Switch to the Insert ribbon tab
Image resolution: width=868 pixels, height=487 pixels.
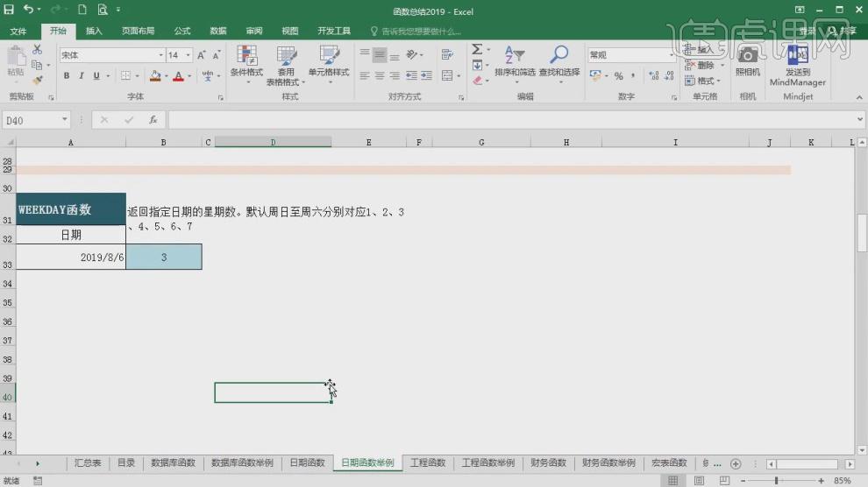click(94, 31)
